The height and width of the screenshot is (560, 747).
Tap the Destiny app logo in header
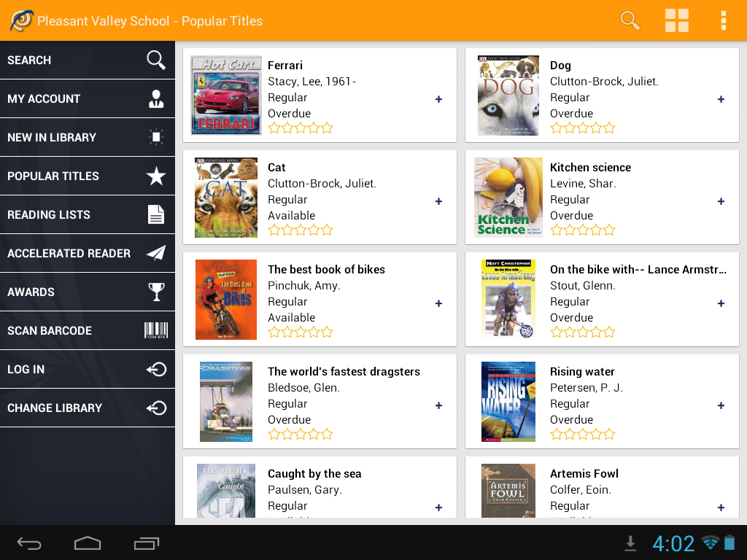pyautogui.click(x=21, y=20)
